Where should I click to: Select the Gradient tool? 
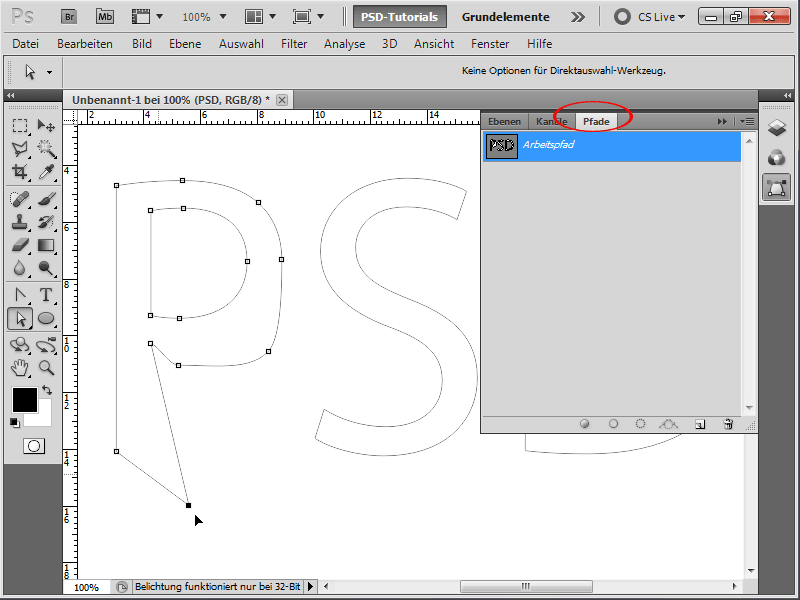46,245
